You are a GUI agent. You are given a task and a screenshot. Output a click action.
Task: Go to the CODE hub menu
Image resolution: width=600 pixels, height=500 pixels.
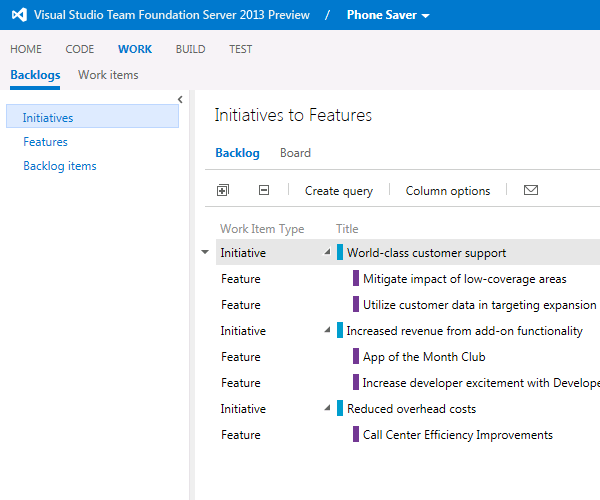[80, 49]
